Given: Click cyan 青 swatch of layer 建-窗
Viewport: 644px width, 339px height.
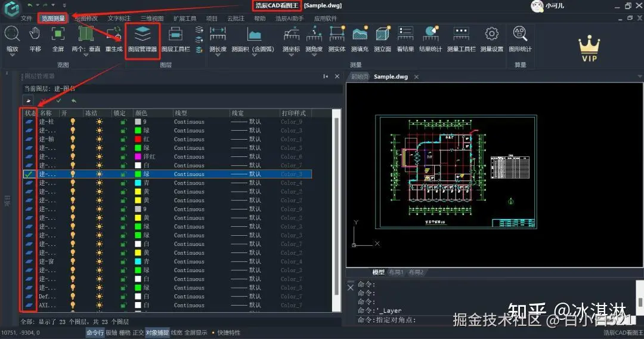Looking at the screenshot, I should click(138, 261).
